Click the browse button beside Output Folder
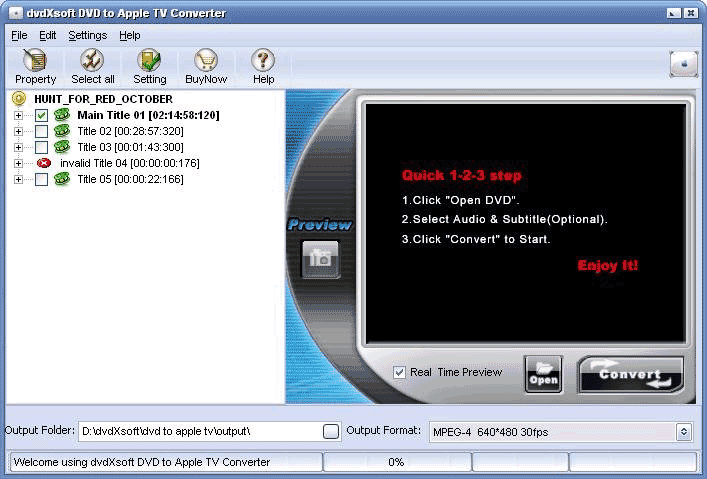 [x=331, y=431]
